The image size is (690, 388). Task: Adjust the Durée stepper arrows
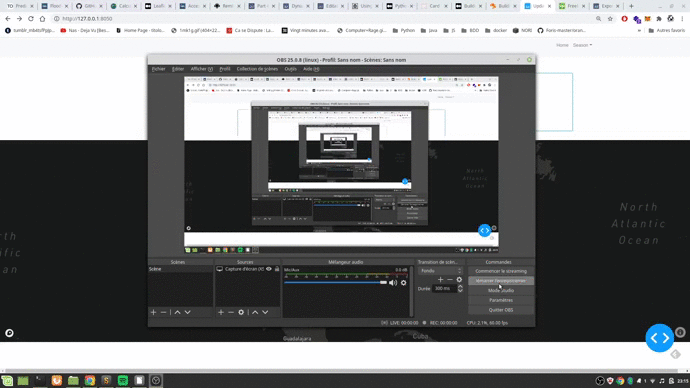(x=460, y=289)
